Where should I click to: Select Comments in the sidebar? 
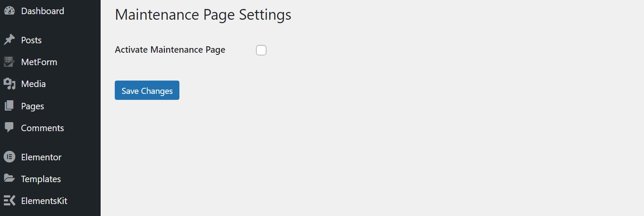coord(42,128)
